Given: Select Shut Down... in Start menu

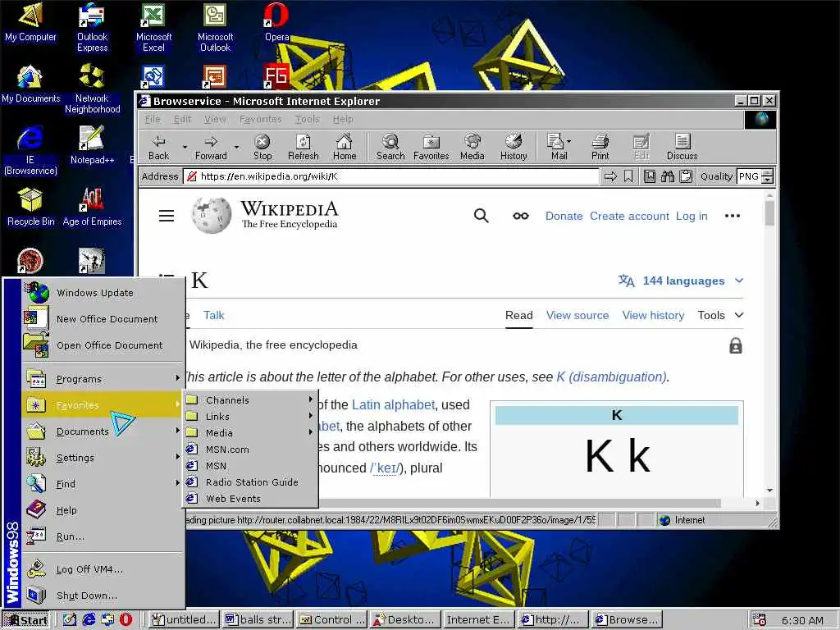Looking at the screenshot, I should pos(104,596).
